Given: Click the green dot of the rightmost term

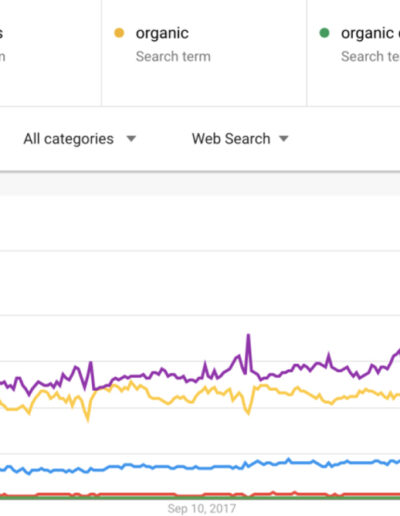Looking at the screenshot, I should [324, 33].
